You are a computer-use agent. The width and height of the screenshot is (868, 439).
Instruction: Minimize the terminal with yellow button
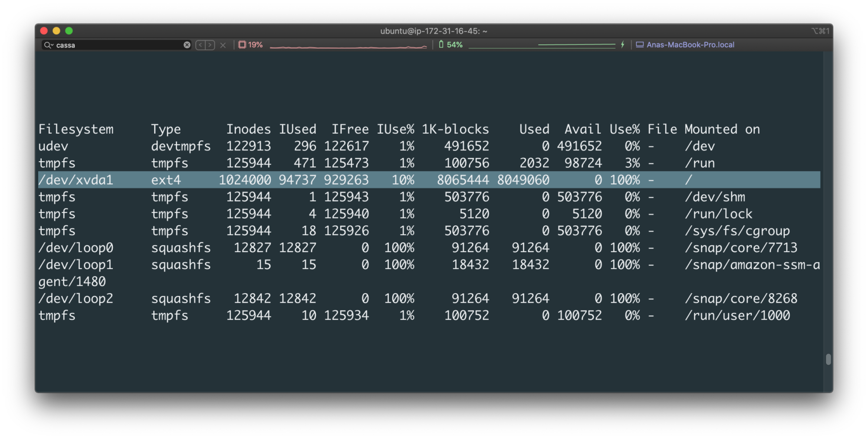[x=56, y=31]
